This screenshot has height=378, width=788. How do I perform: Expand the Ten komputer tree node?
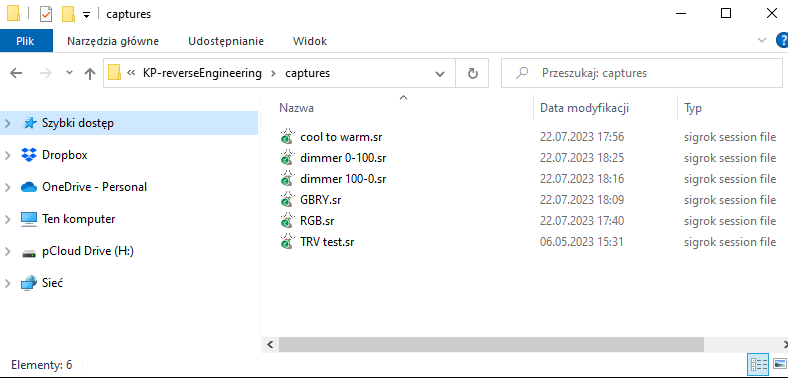click(x=8, y=219)
